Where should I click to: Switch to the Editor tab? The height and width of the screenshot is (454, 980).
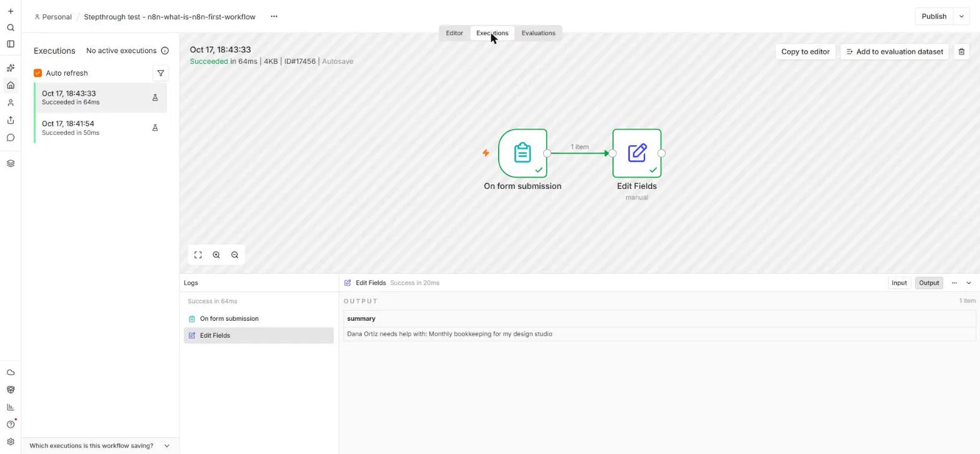tap(454, 33)
